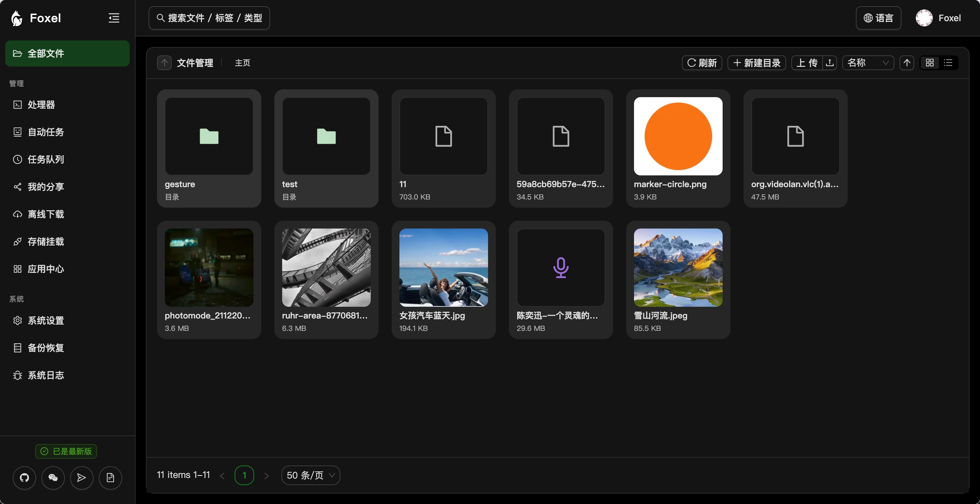980x504 pixels.
Task: Collapse the sidebar menu icon
Action: (114, 18)
